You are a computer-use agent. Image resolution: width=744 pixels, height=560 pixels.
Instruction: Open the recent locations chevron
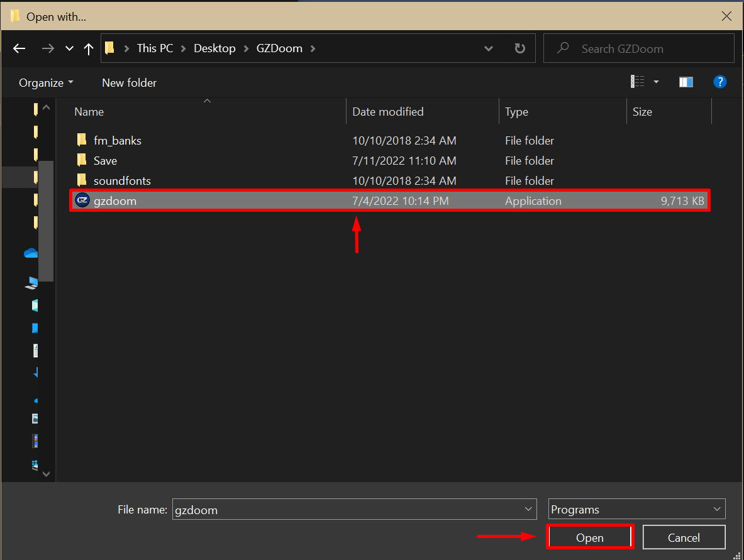(69, 48)
